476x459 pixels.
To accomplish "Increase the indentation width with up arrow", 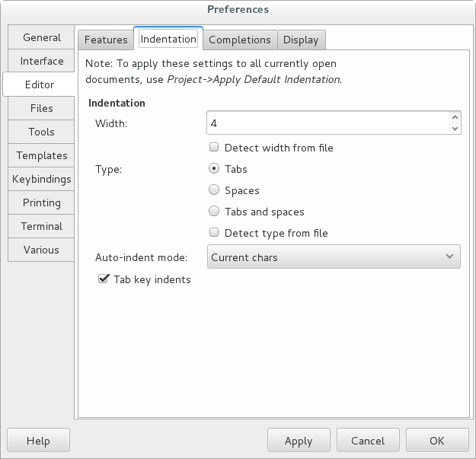I will [x=455, y=117].
